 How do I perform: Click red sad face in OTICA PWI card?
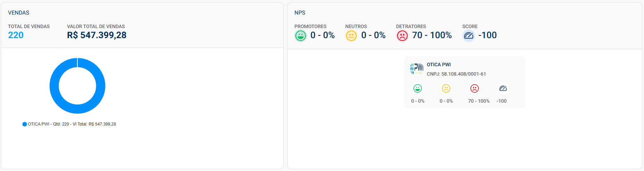[475, 88]
